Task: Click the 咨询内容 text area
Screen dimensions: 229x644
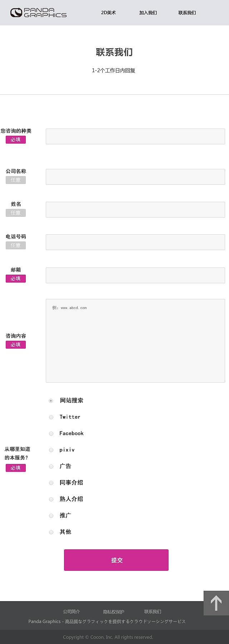Action: point(135,339)
